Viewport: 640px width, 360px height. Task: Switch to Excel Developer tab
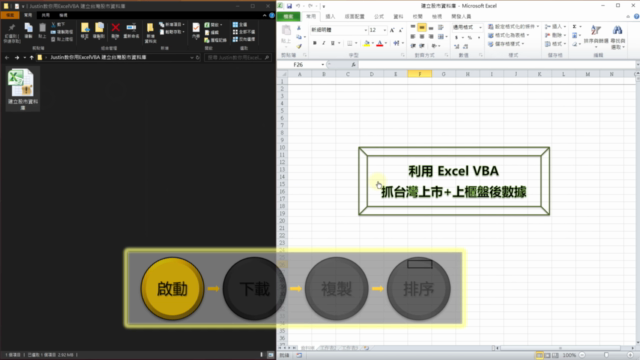point(461,16)
